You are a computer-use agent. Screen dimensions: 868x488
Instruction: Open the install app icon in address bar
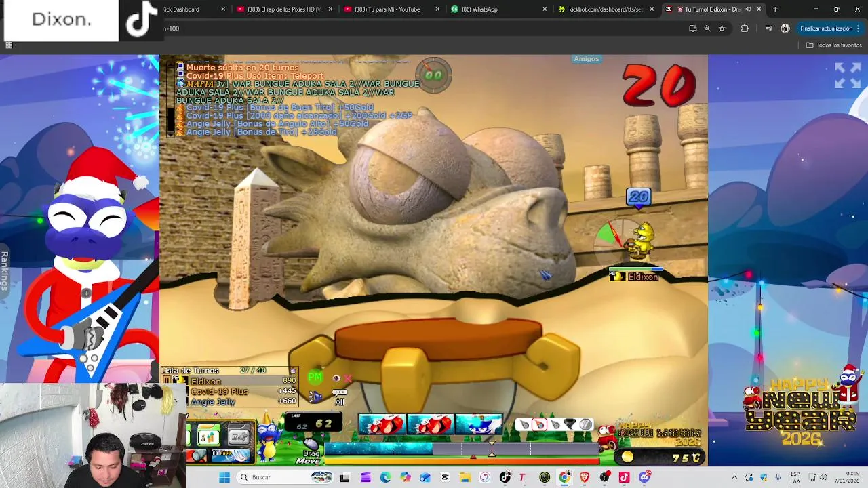692,28
